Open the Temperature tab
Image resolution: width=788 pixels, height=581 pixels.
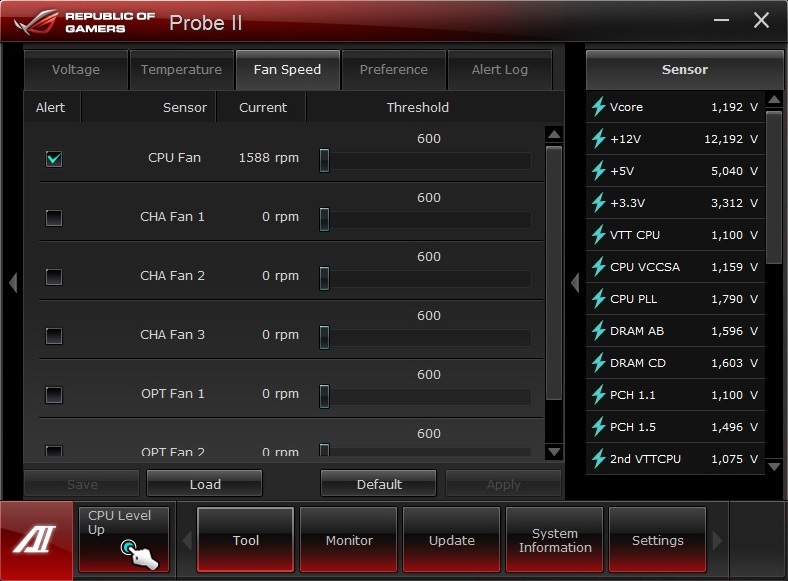[181, 70]
